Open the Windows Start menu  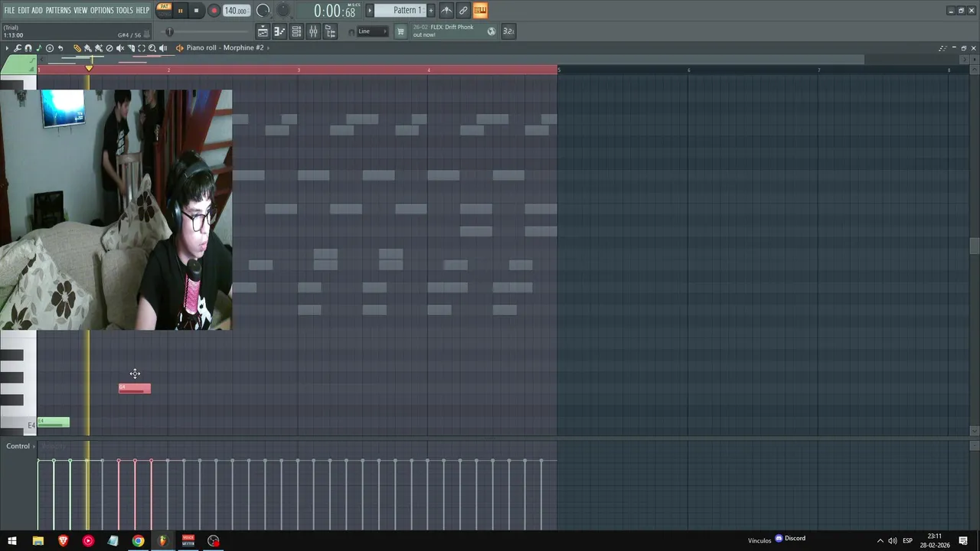pos(12,541)
